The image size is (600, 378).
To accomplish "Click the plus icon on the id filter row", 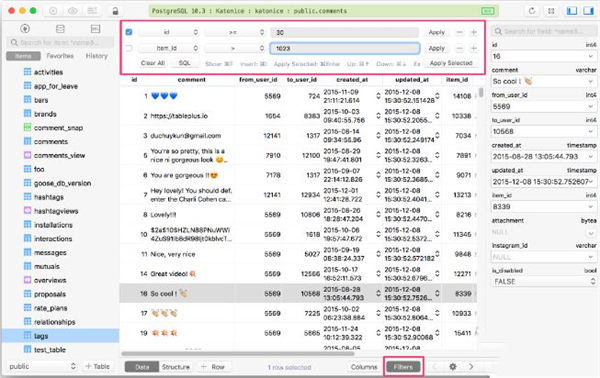I will click(474, 33).
